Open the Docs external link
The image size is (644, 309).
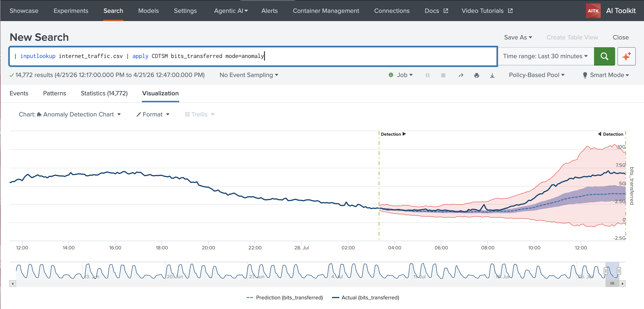coord(436,11)
